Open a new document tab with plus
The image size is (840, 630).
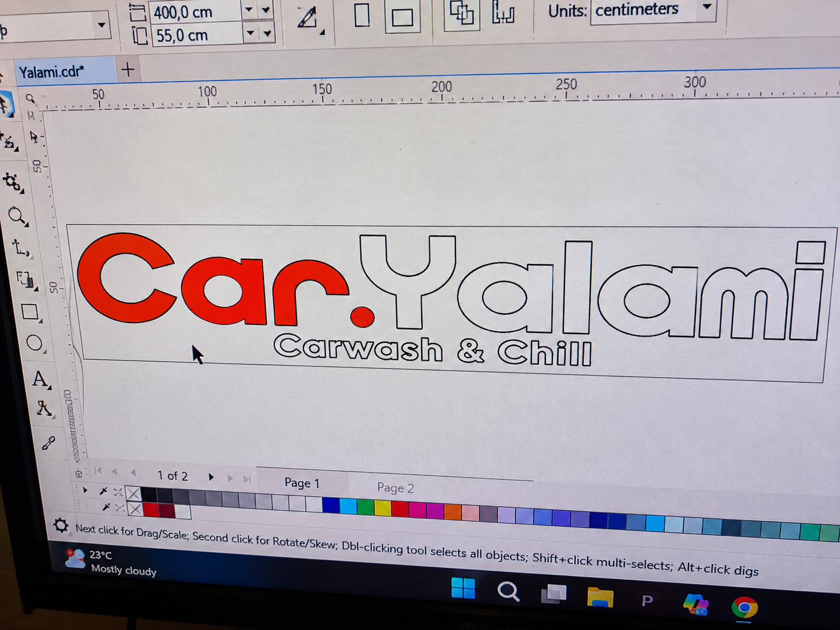pos(128,70)
